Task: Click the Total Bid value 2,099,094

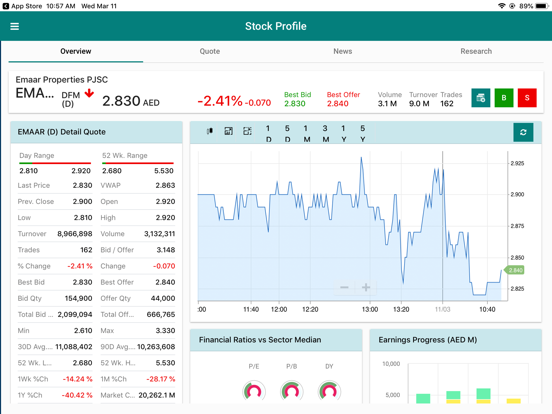Action: point(75,314)
